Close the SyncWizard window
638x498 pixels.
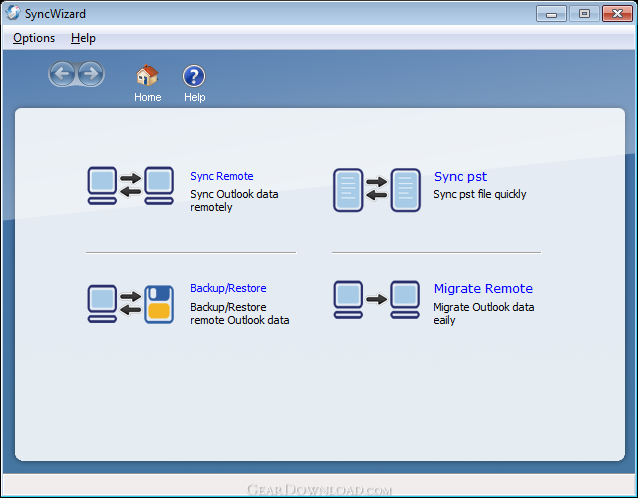point(617,14)
